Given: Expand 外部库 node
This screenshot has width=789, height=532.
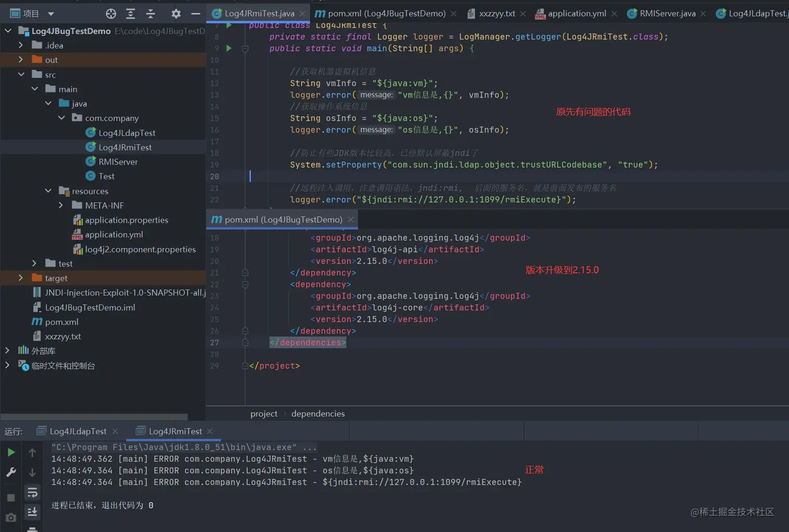Looking at the screenshot, I should coord(7,350).
